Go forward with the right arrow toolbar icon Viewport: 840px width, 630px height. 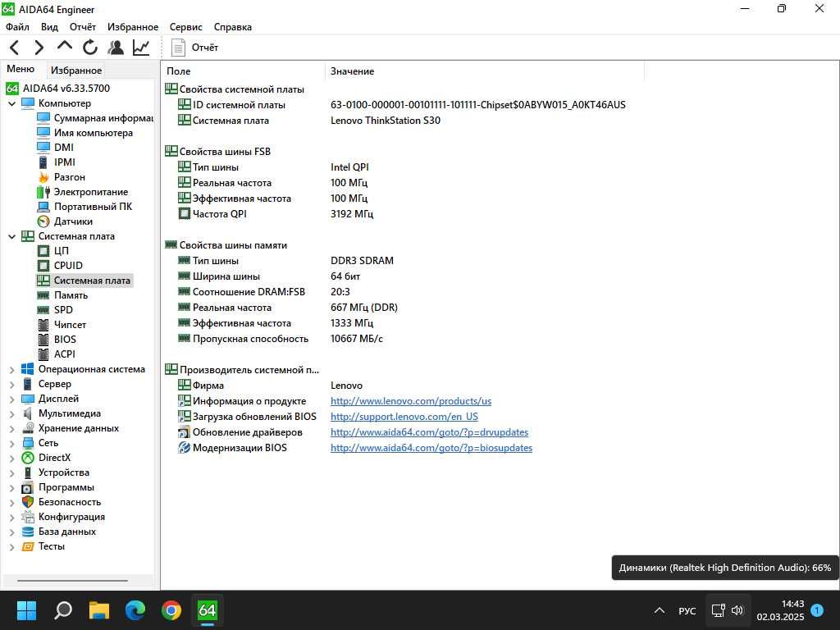[x=39, y=48]
